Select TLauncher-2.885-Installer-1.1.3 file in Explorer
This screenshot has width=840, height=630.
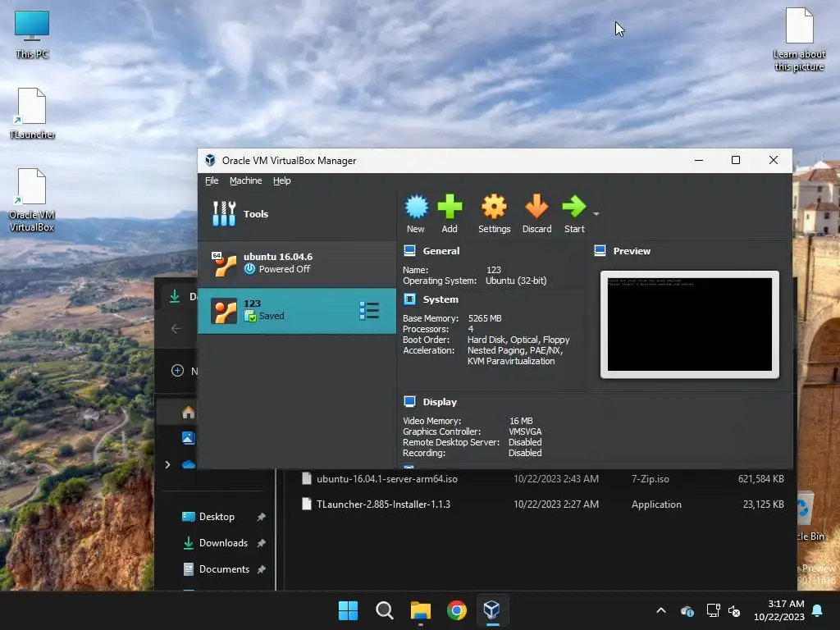[542, 504]
